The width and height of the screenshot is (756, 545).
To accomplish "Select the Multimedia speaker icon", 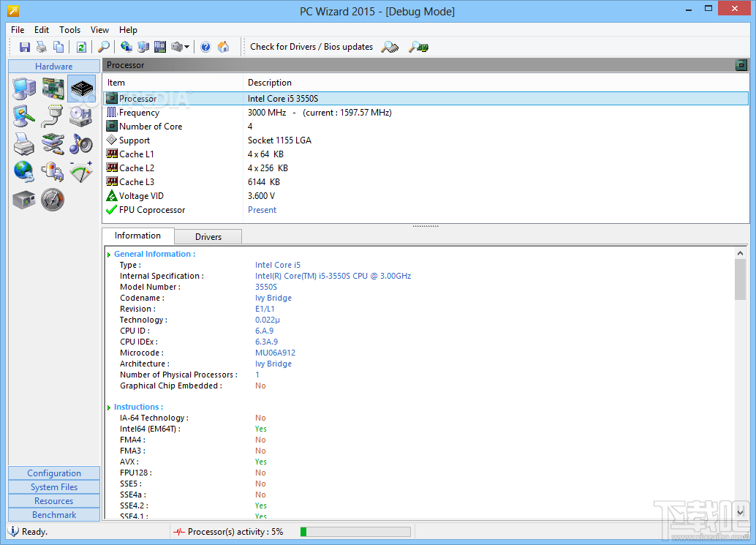I will coord(80,143).
